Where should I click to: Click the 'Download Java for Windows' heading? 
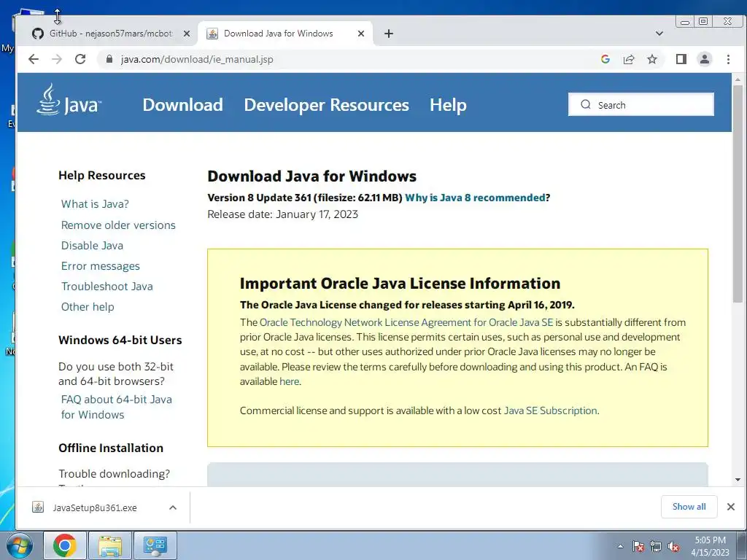point(312,176)
